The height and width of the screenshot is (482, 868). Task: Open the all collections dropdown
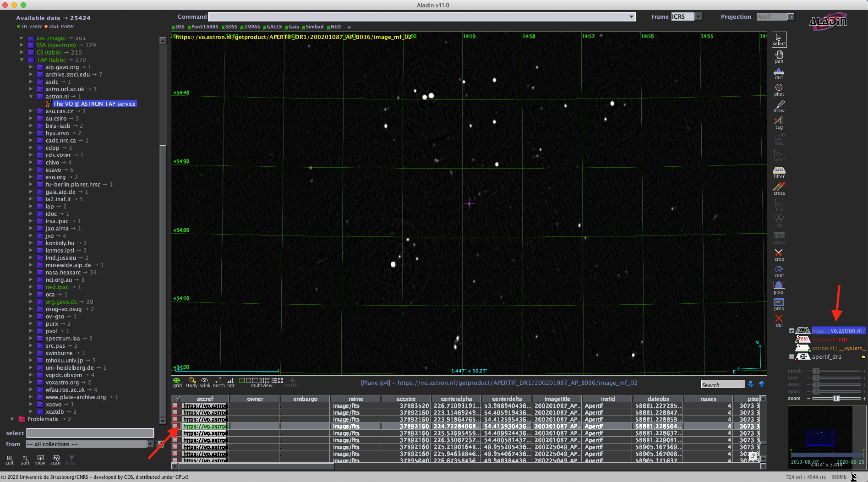[150, 444]
